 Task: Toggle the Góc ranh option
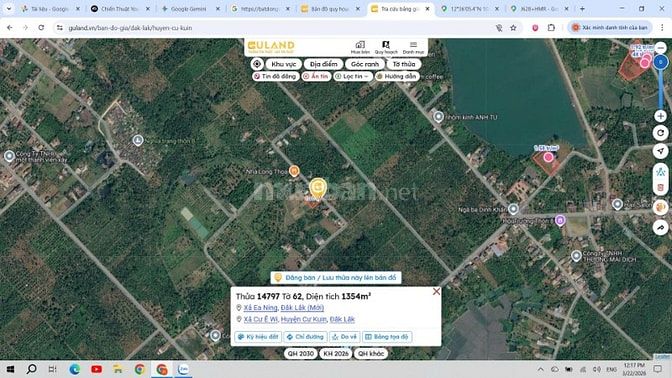coord(365,64)
